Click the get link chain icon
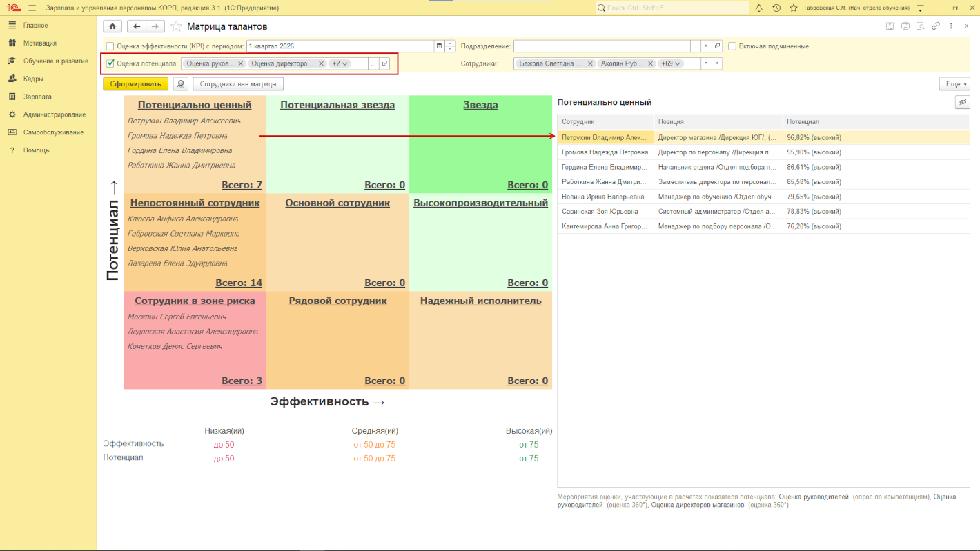980x551 pixels. 936,26
